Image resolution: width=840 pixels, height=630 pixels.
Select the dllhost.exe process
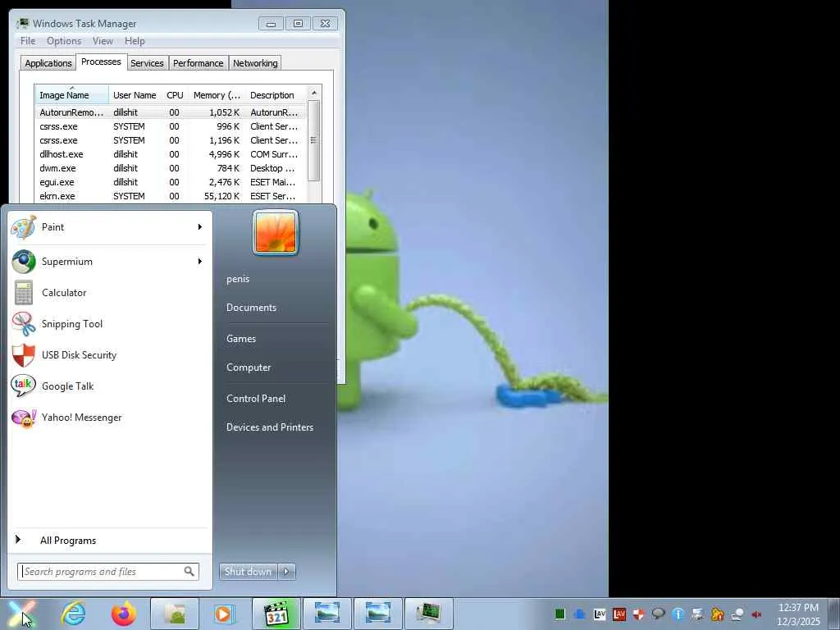tap(171, 154)
